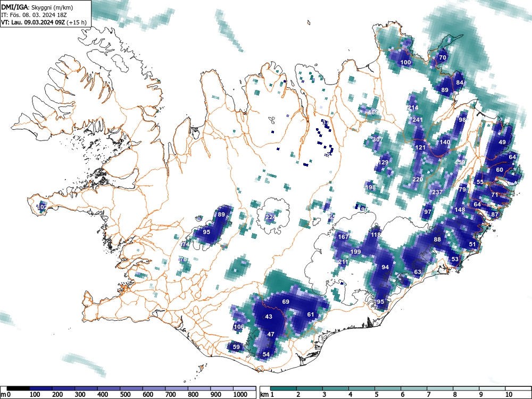Click the '459' visibility value

tap(460, 162)
